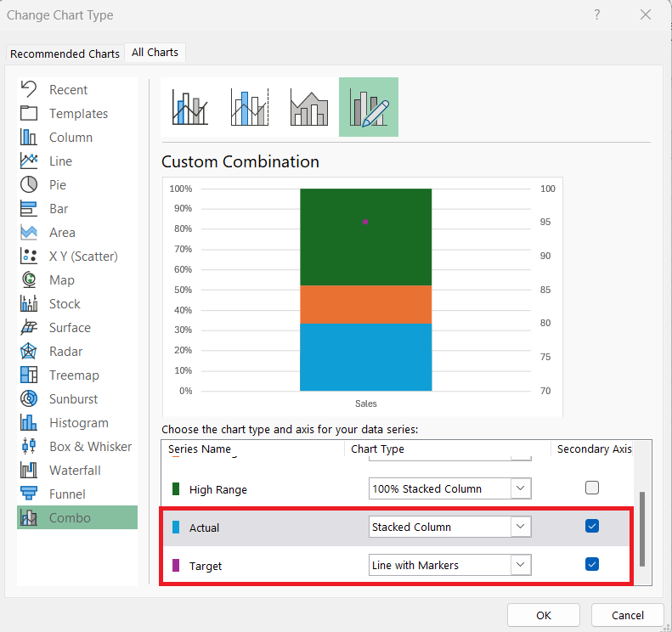672x632 pixels.
Task: Choose the Radar chart icon
Action: 29,352
